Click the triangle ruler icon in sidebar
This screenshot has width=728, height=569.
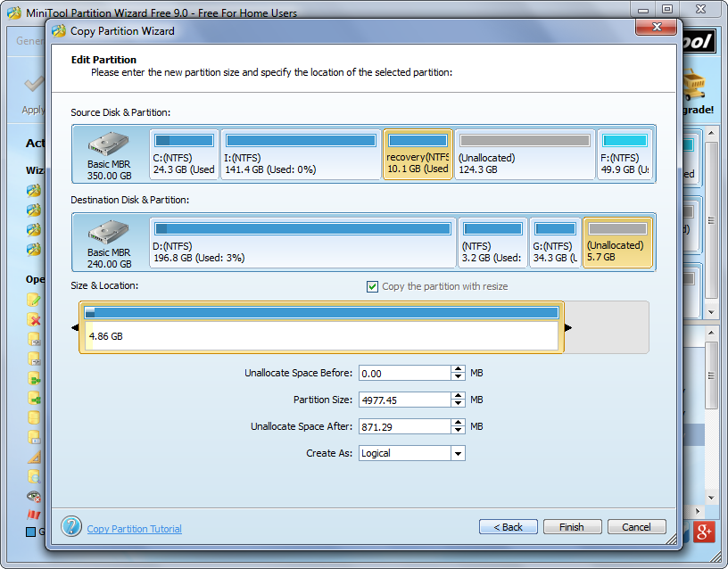click(x=33, y=458)
